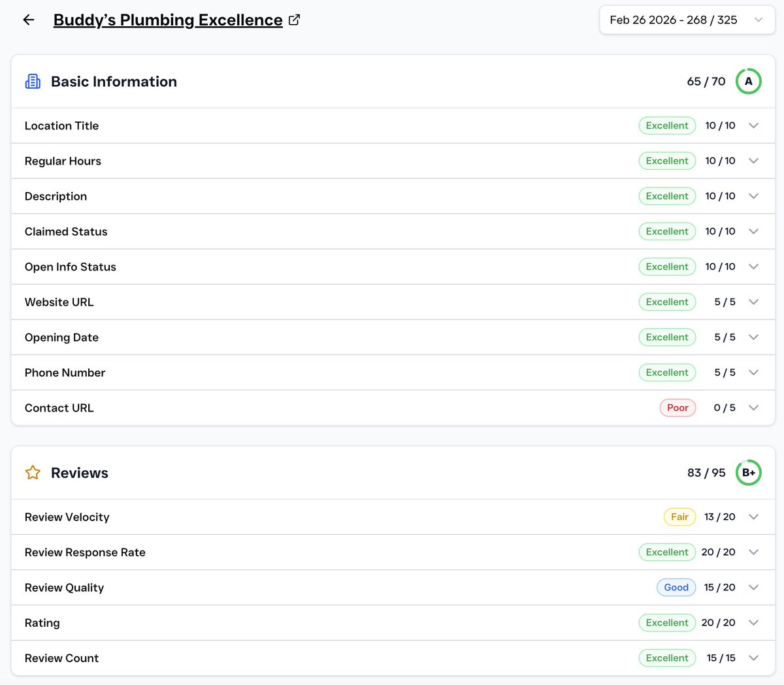Click the B+ grade circle badge
Viewport: 784px width, 685px height.
tap(749, 473)
